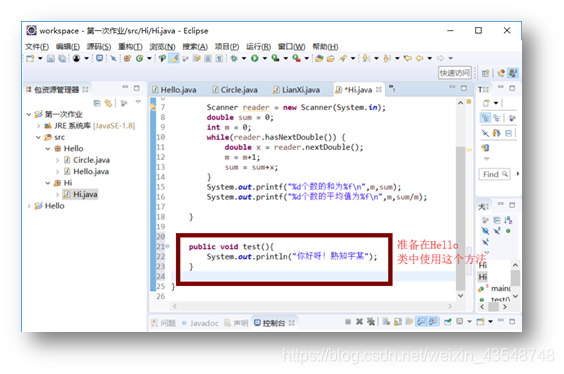Click the Open Type toolbar icon
The height and width of the screenshot is (374, 564).
pos(319,58)
